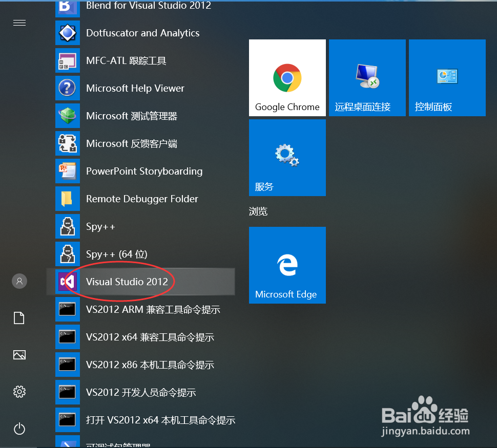The image size is (497, 448).
Task: Select VS2012 ARM 兼容工具命令提示 entry
Action: [x=153, y=310]
